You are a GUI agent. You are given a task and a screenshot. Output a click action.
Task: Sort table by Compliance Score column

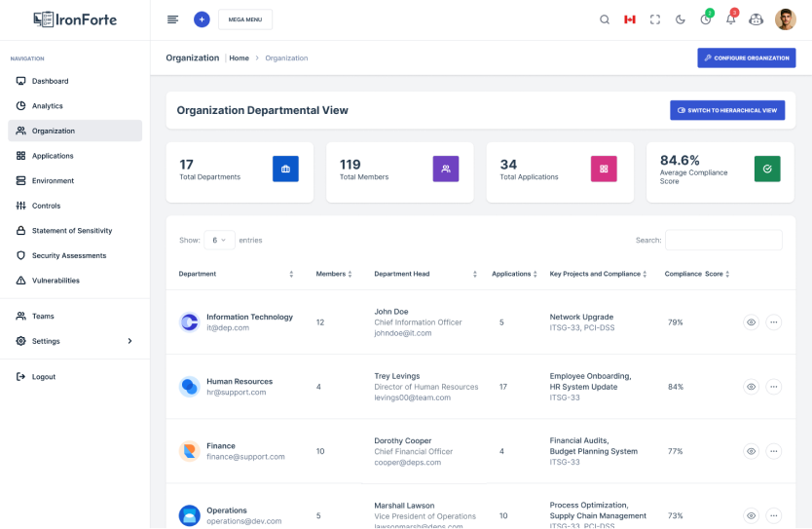click(x=697, y=274)
